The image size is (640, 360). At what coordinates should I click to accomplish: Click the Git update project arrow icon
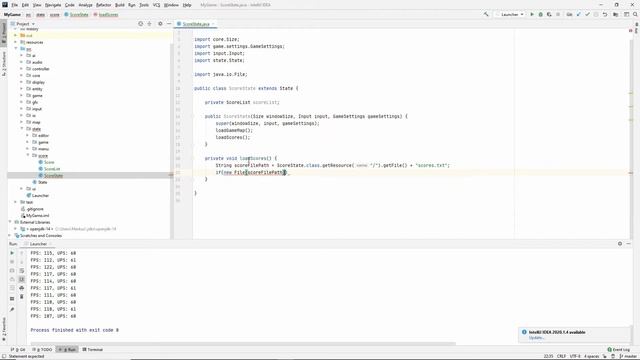pyautogui.click(x=578, y=14)
